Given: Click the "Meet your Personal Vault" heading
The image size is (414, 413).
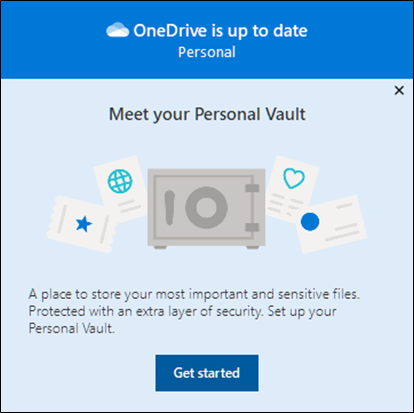Looking at the screenshot, I should pyautogui.click(x=207, y=114).
